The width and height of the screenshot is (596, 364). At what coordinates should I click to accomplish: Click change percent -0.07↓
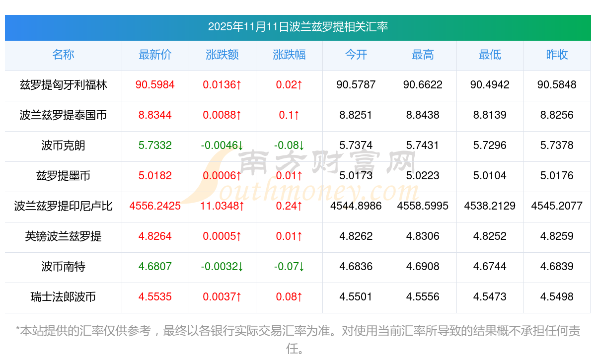(x=289, y=267)
